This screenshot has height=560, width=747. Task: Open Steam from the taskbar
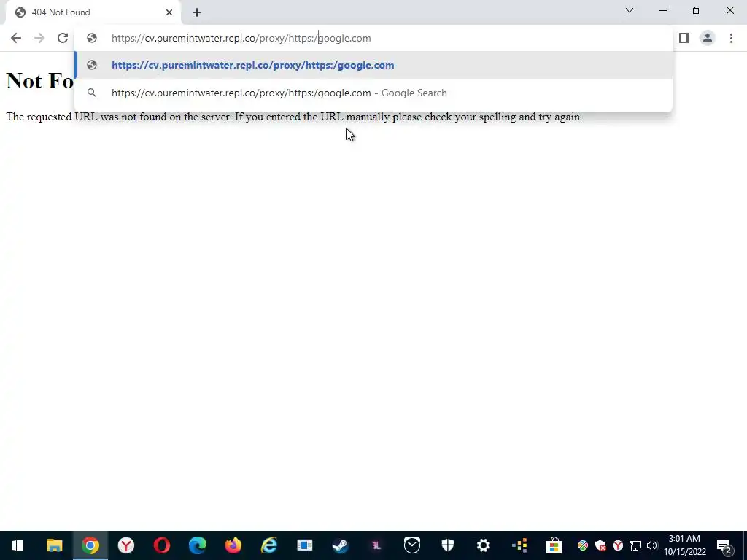click(x=340, y=545)
